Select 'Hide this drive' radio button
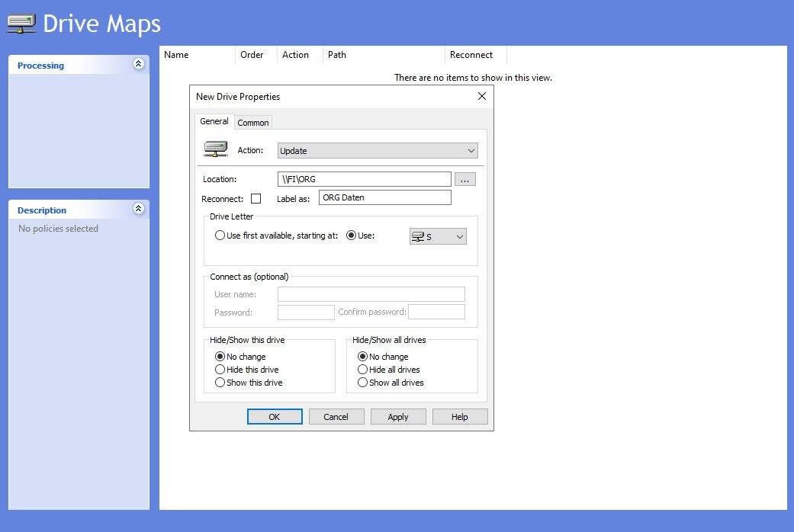This screenshot has height=532, width=794. (x=220, y=370)
